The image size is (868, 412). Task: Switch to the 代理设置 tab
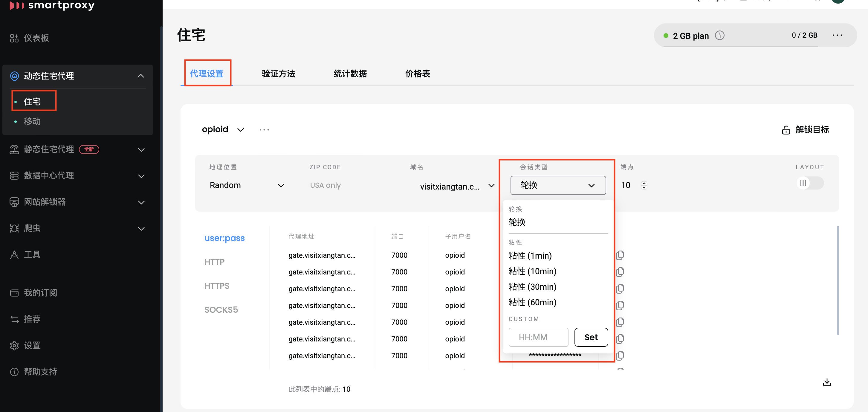click(x=207, y=74)
